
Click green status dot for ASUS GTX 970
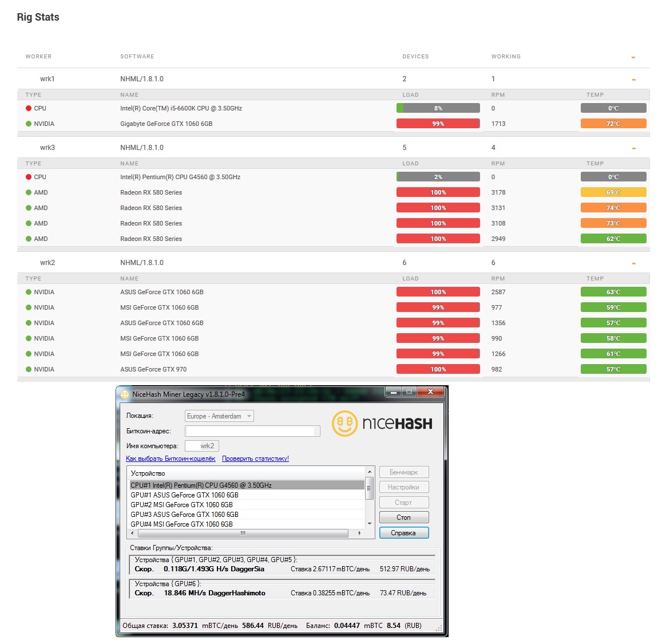coord(29,369)
